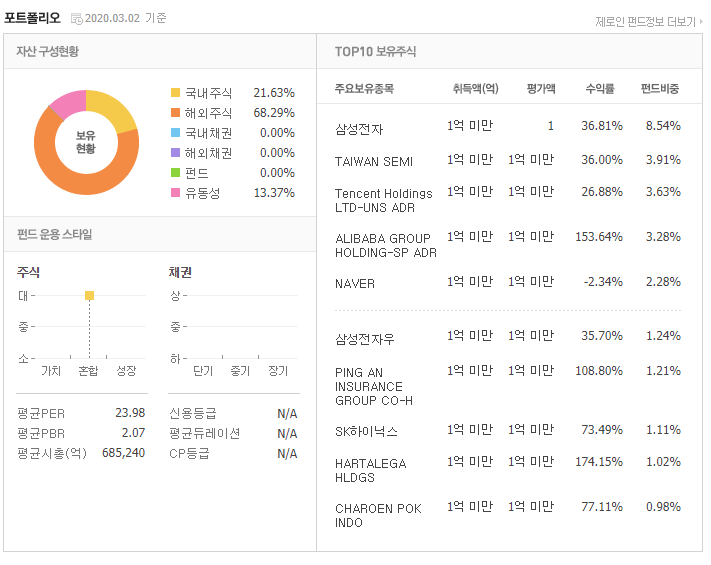Click the -2.34% return for NAVER
This screenshot has width=711, height=565.
point(603,282)
